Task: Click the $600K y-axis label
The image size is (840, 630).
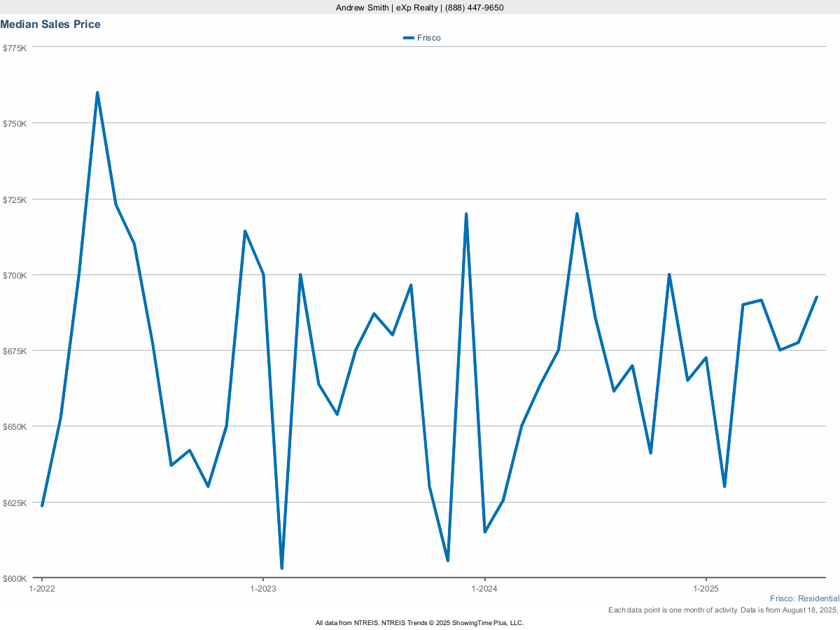Action: click(15, 578)
